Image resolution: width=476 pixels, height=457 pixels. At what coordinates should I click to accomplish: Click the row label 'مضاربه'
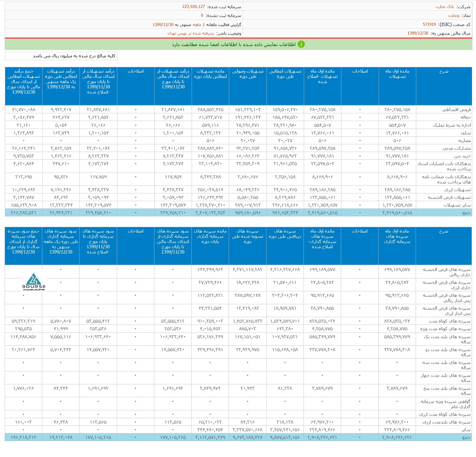click(464, 141)
